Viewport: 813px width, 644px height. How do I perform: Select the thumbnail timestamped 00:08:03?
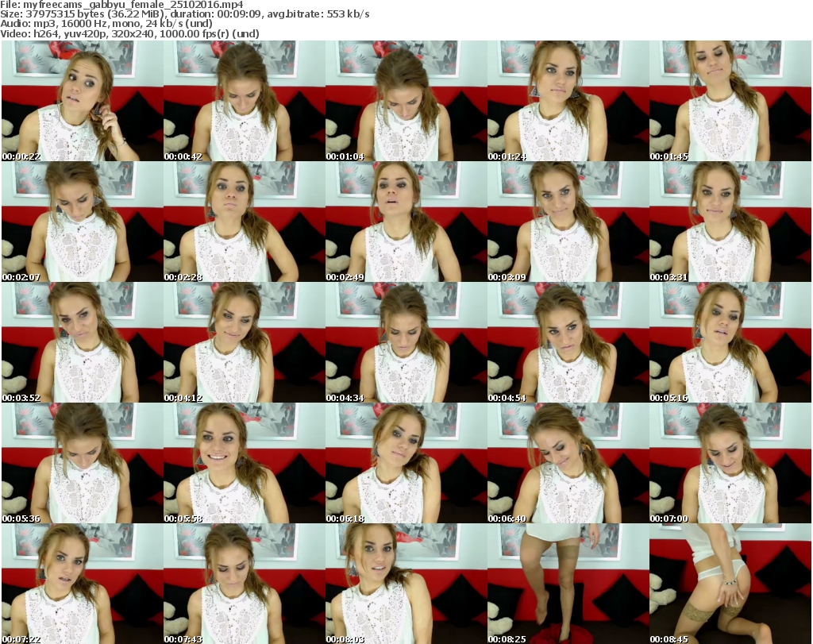pyautogui.click(x=406, y=584)
